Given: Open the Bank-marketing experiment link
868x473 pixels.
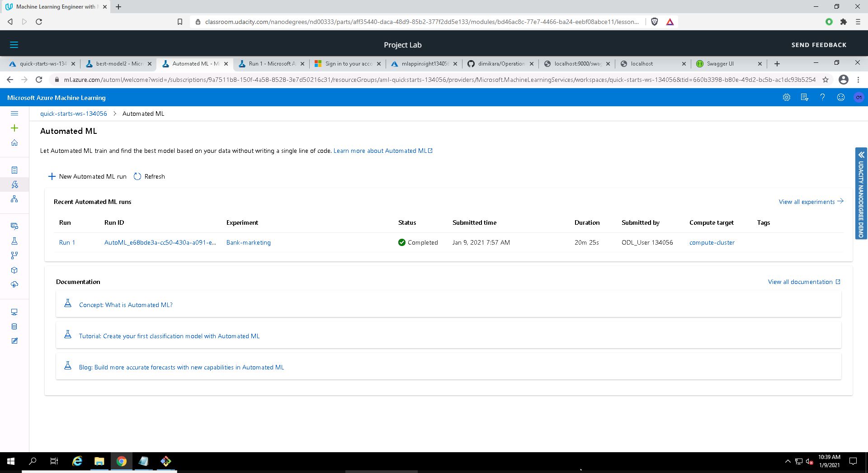Looking at the screenshot, I should click(x=248, y=242).
